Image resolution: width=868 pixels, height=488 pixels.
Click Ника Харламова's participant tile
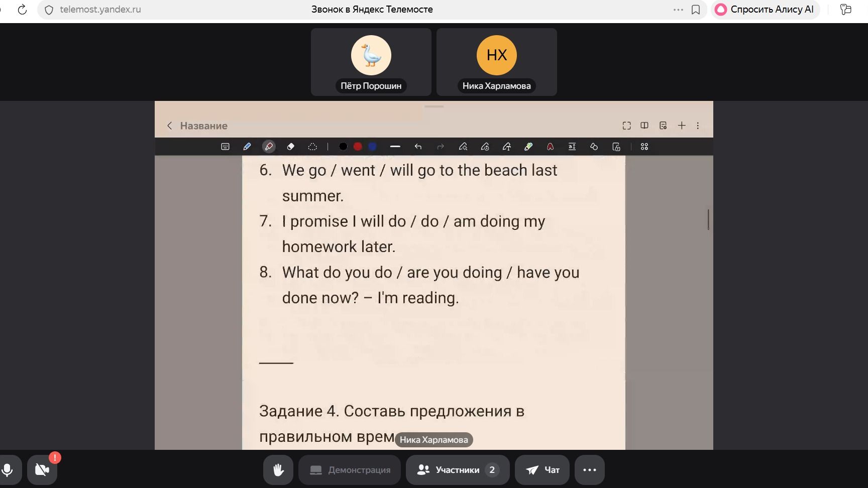497,62
